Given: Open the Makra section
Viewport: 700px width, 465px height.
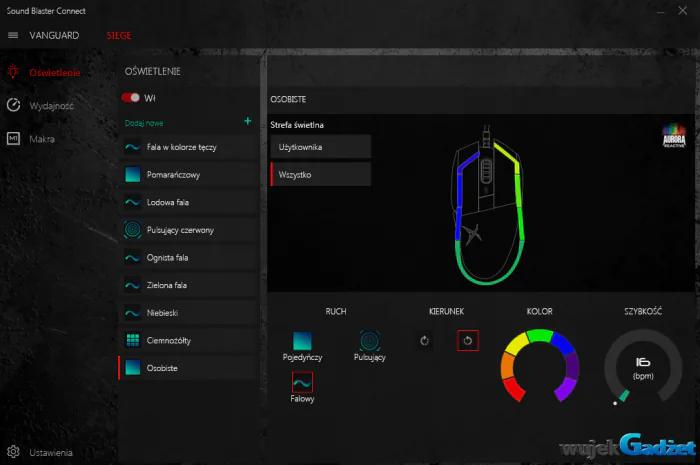Looking at the screenshot, I should [42, 139].
